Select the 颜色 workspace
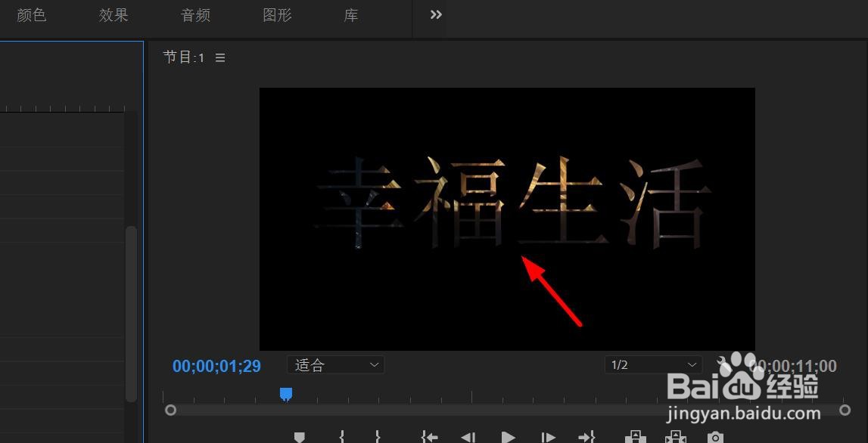This screenshot has width=868, height=443. tap(32, 14)
